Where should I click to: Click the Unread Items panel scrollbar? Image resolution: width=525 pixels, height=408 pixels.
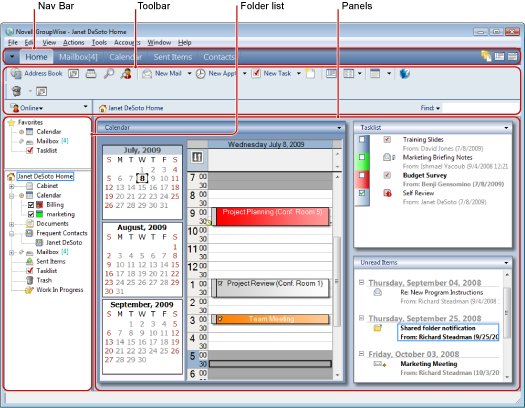tap(507, 325)
